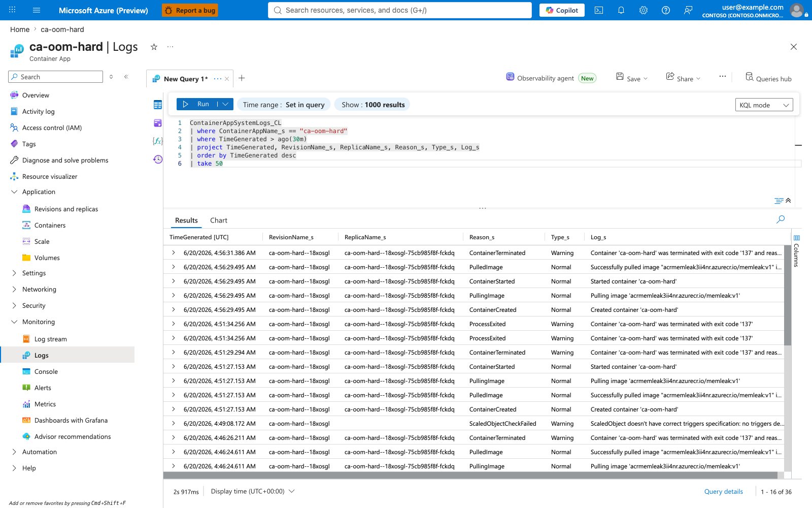Open the tables schema pane icon
Screen dimensions: 812x508
tap(158, 105)
